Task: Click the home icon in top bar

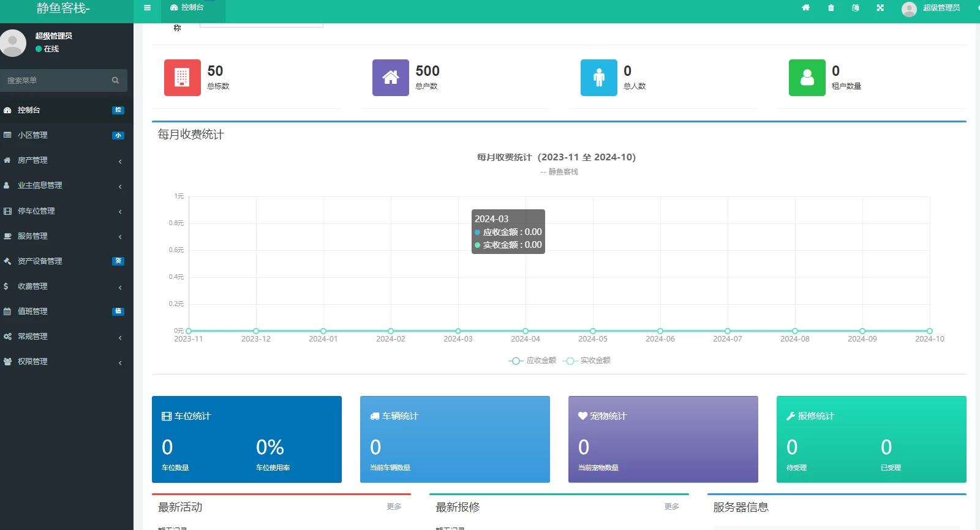Action: point(806,8)
